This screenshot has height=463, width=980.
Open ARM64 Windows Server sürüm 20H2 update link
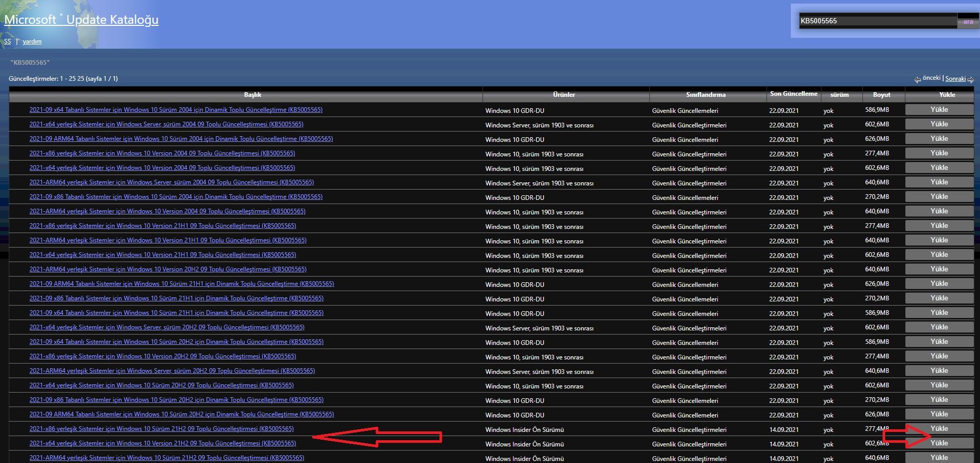point(172,371)
